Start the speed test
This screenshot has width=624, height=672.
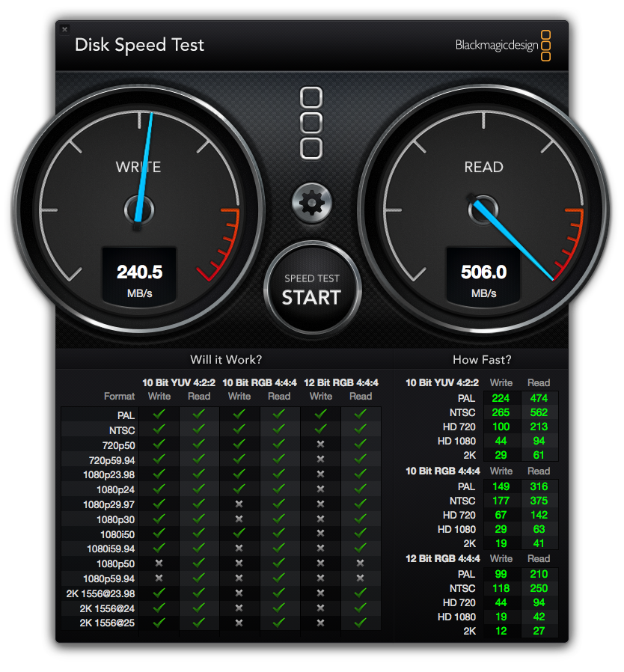coord(312,288)
